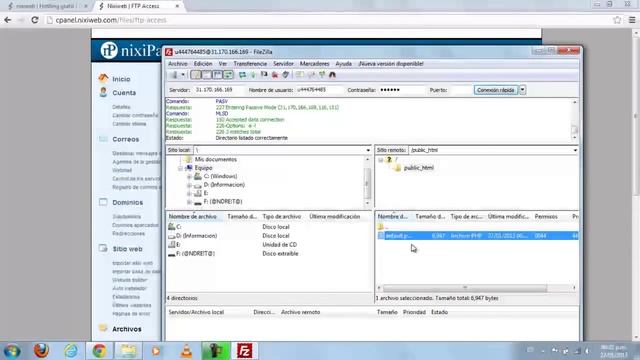Open the Transferencia menu
This screenshot has height=360, width=640.
point(250,64)
